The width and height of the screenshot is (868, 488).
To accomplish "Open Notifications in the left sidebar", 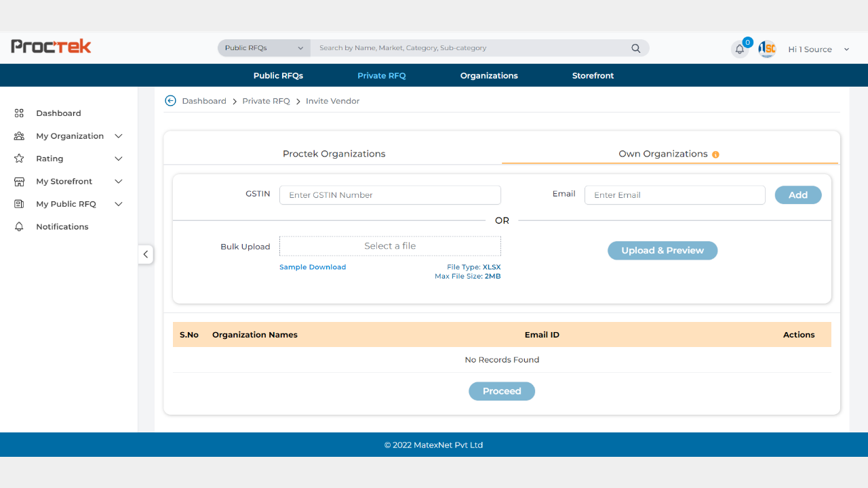I will 62,226.
